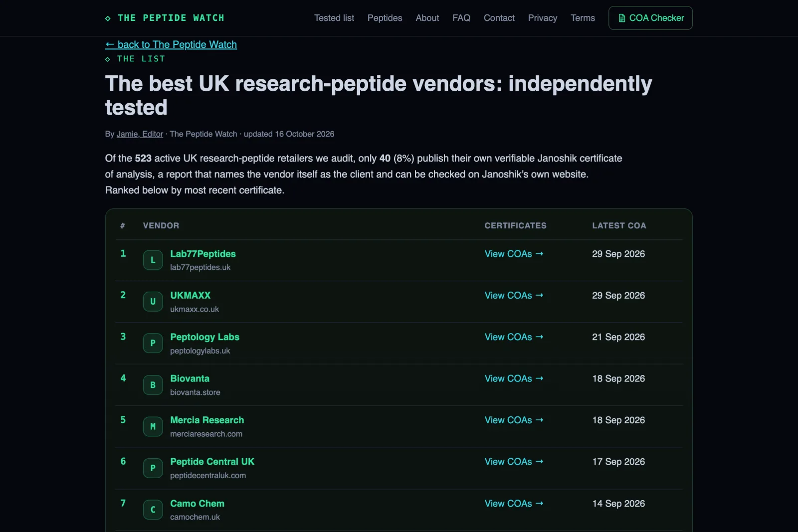Viewport: 798px width, 532px height.
Task: Click the document icon in COA Checker button
Action: tap(621, 18)
